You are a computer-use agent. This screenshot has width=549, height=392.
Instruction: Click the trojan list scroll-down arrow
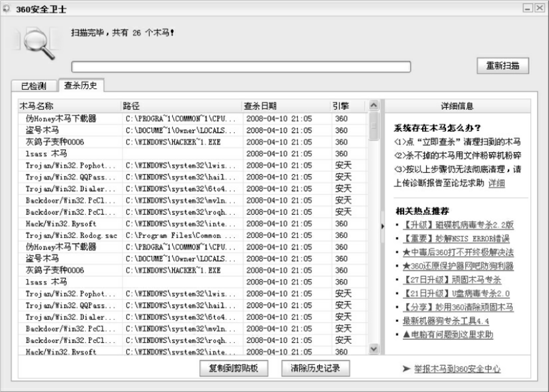[374, 349]
